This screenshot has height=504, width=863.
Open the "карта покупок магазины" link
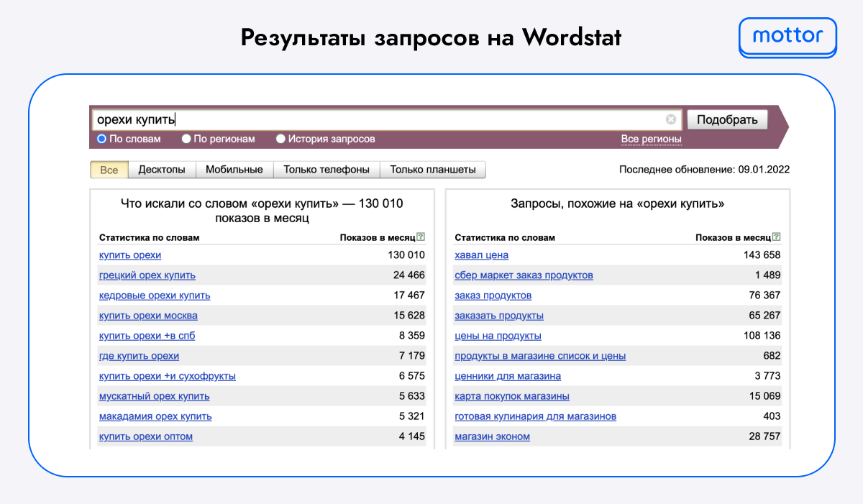[512, 396]
